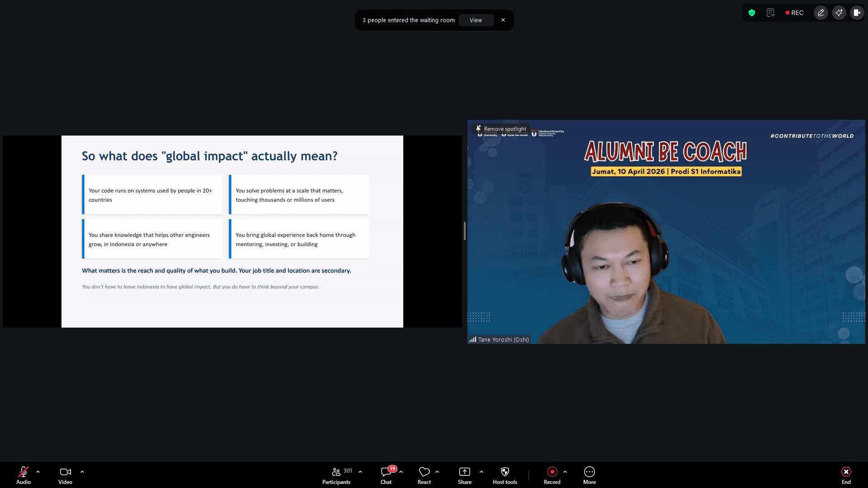Viewport: 868px width, 488px height.
Task: Toggle the Record button
Action: click(x=552, y=475)
